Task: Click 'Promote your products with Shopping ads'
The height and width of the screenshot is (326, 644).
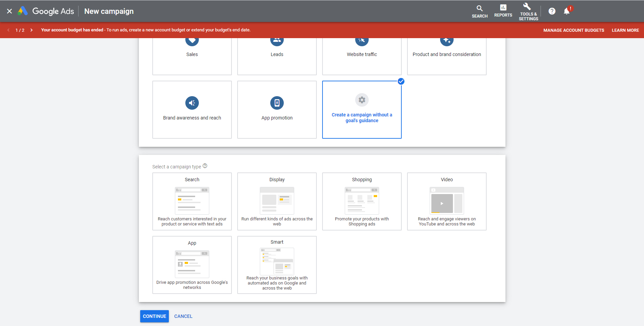Action: point(362,221)
